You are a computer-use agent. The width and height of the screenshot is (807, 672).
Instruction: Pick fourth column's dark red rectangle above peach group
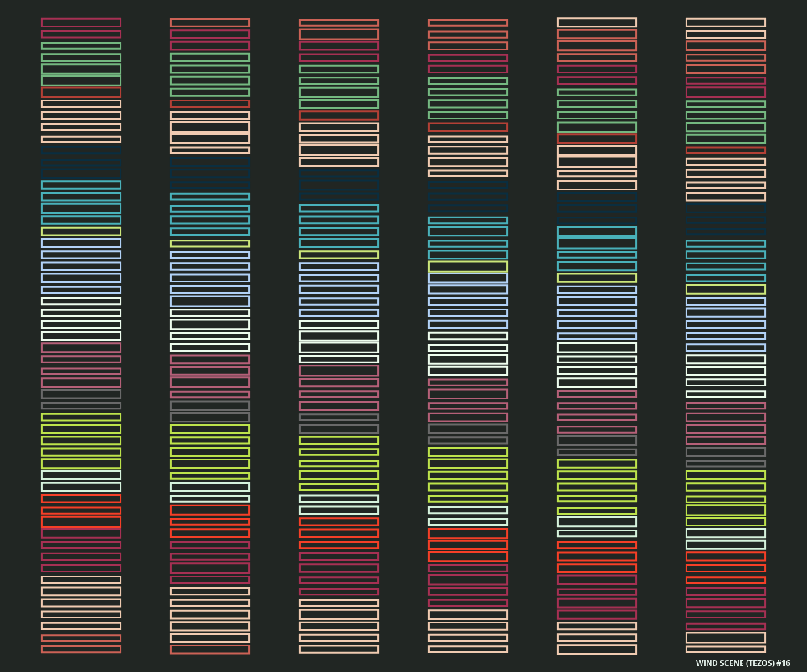[x=468, y=127]
